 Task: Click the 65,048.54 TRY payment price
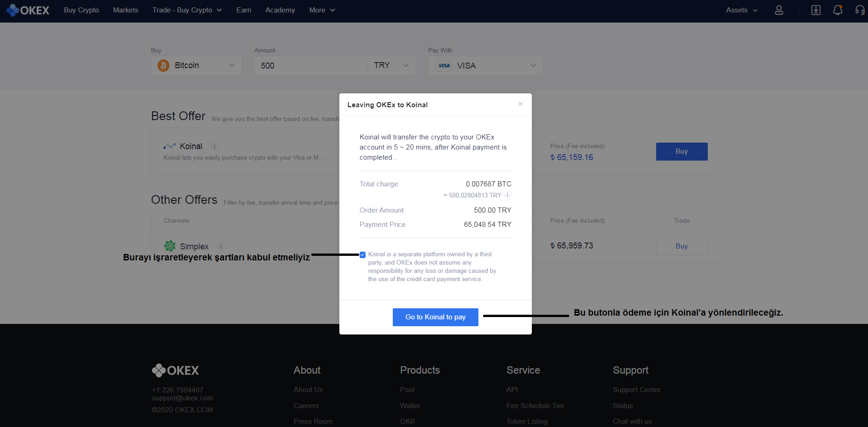click(488, 225)
